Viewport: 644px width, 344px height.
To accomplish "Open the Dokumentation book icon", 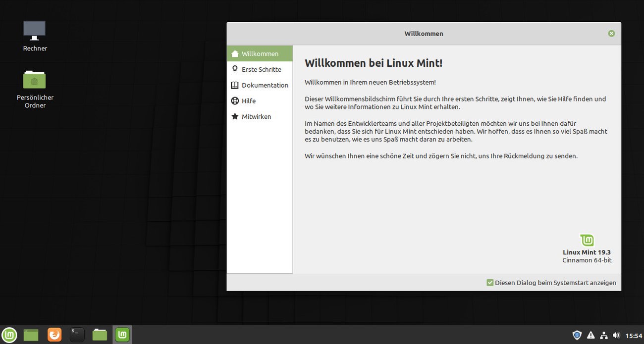I will coord(234,85).
